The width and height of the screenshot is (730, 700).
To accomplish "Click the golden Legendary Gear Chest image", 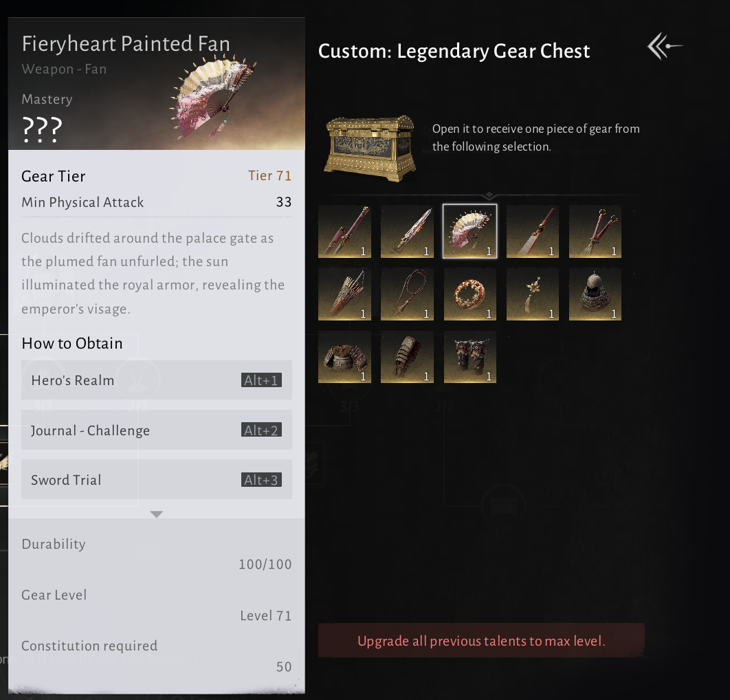I will [x=370, y=149].
